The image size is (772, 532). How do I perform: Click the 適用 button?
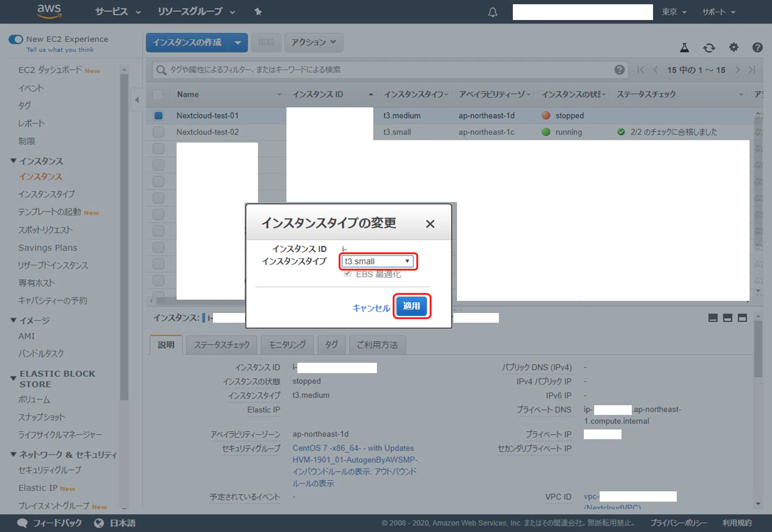pos(411,306)
